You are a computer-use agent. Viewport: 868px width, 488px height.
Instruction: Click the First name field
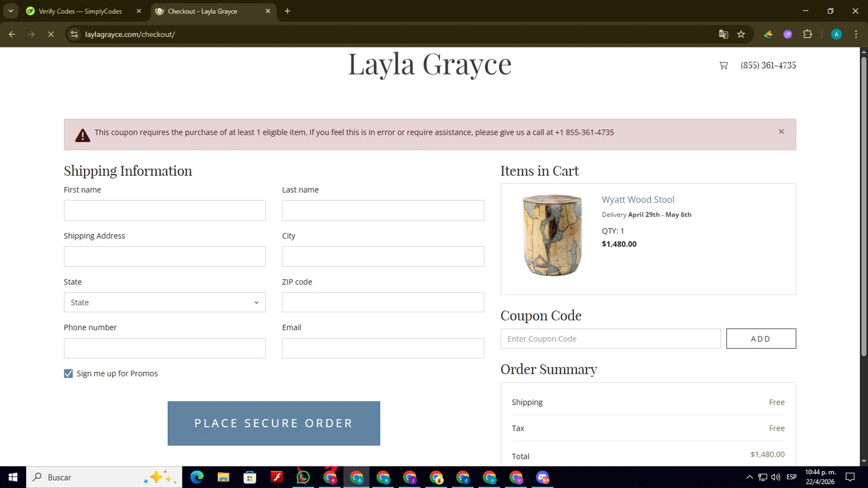pyautogui.click(x=165, y=210)
